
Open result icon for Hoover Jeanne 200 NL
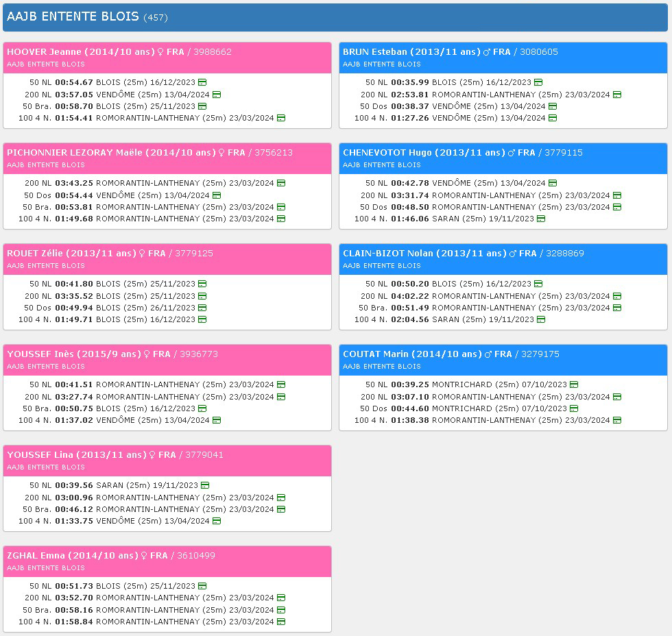[217, 94]
